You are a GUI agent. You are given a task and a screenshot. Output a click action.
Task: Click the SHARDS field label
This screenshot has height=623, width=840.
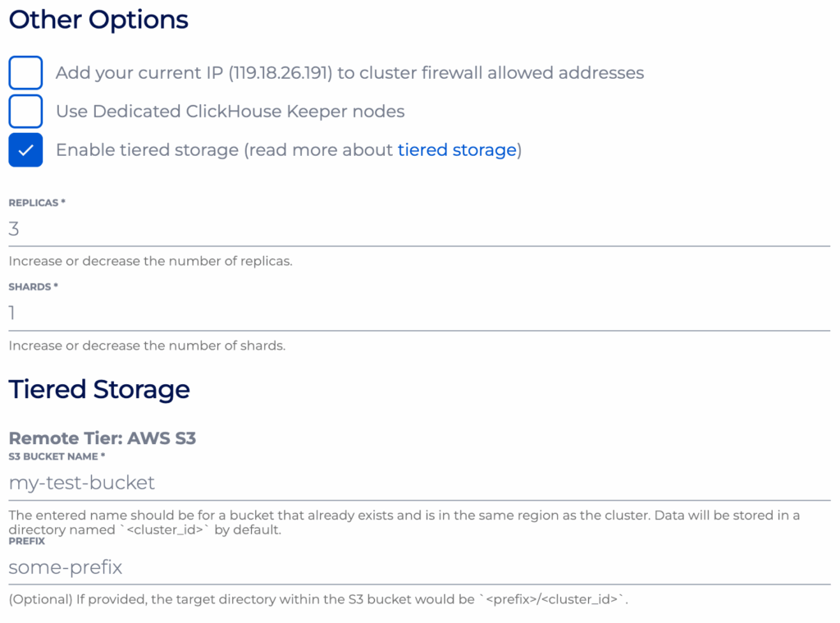click(33, 286)
